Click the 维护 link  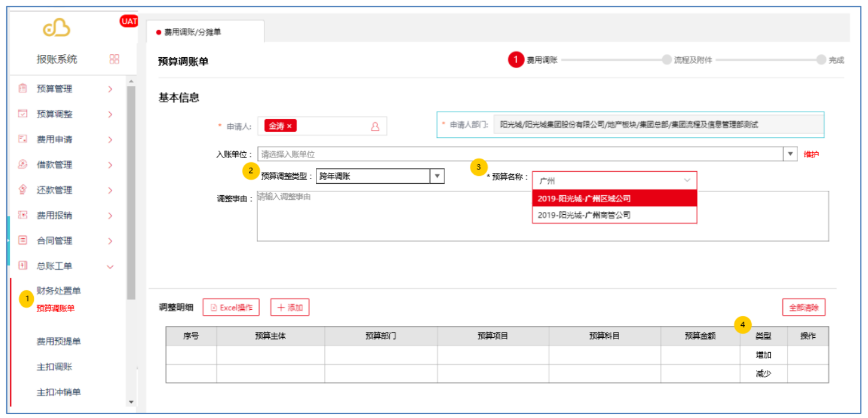[x=811, y=155]
